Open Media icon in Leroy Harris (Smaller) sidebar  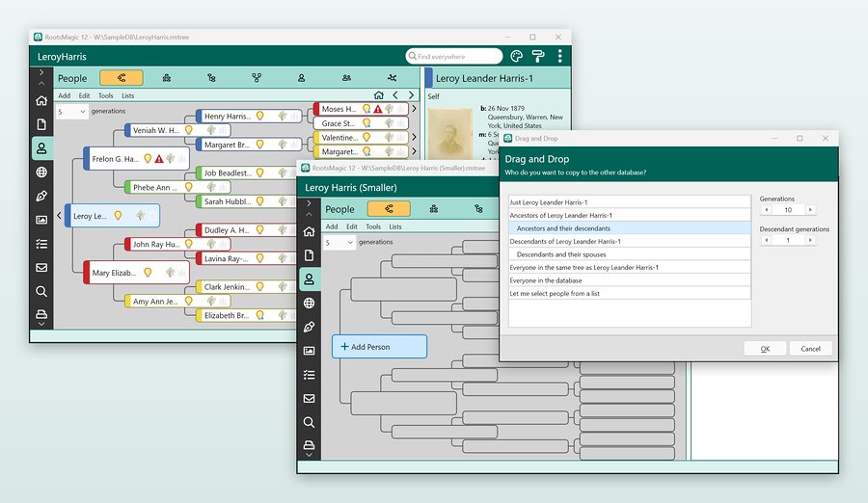pyautogui.click(x=309, y=351)
